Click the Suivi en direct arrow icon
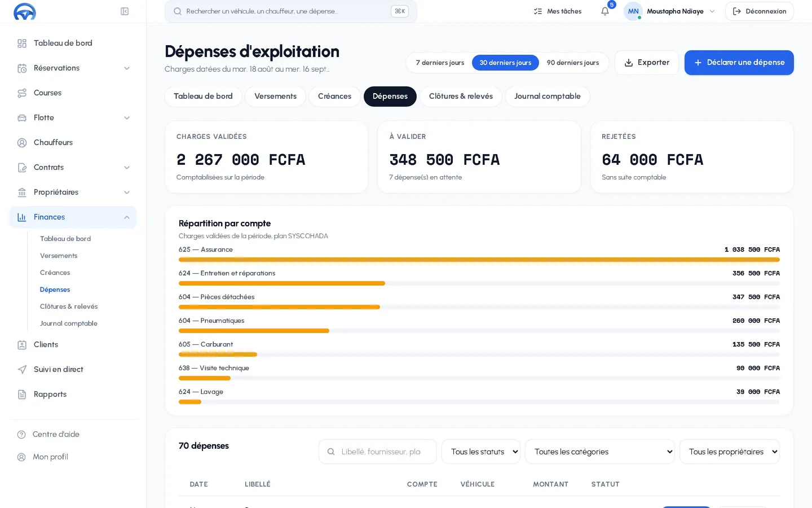812x508 pixels. [22, 370]
